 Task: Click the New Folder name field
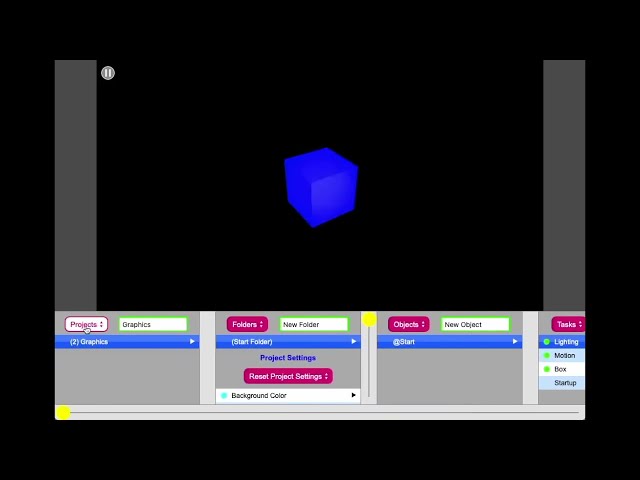click(314, 324)
